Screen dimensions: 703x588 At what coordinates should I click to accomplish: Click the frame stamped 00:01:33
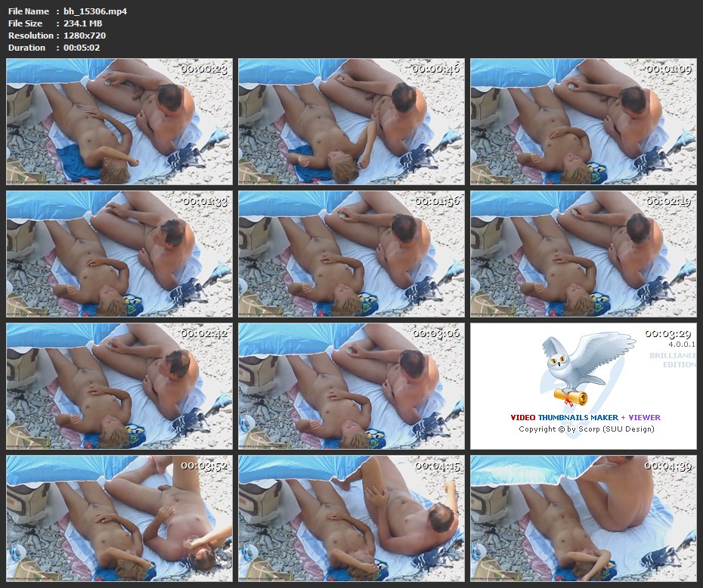(119, 254)
